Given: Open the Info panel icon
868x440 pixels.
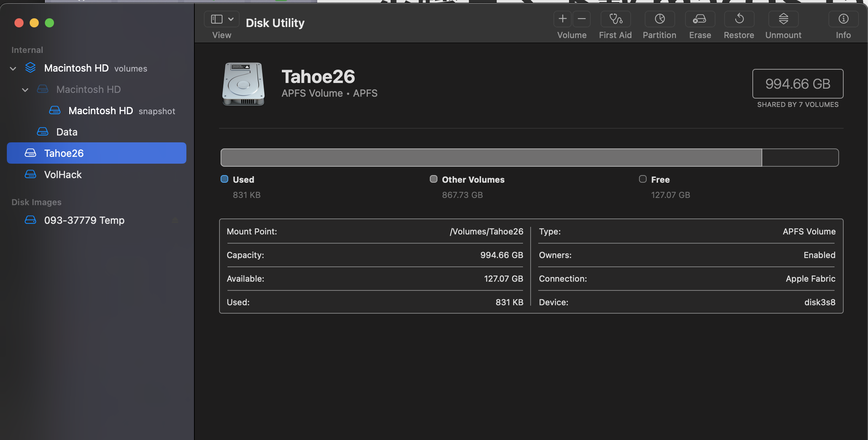Looking at the screenshot, I should (x=843, y=19).
